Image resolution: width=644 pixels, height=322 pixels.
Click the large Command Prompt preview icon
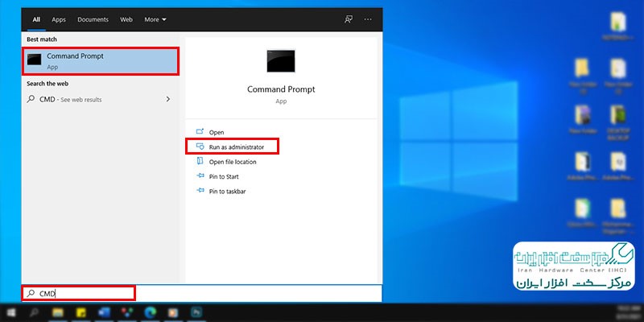coord(281,61)
